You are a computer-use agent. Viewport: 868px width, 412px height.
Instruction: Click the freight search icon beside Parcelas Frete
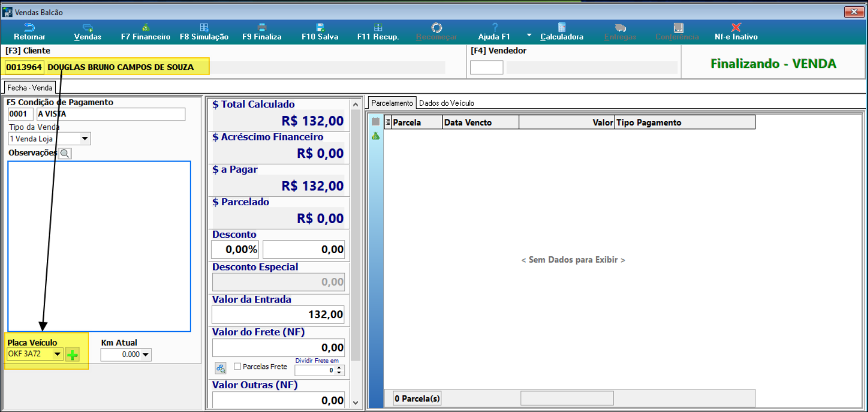[221, 368]
